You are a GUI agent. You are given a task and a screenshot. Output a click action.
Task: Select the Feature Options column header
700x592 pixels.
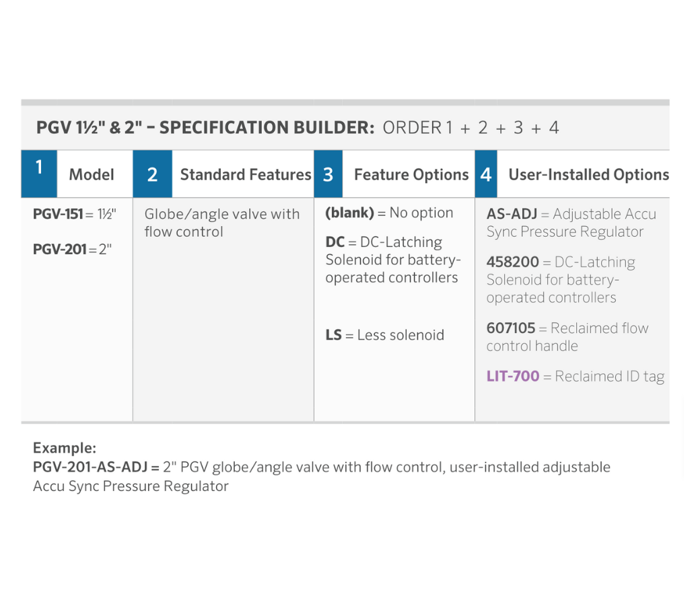point(411,175)
